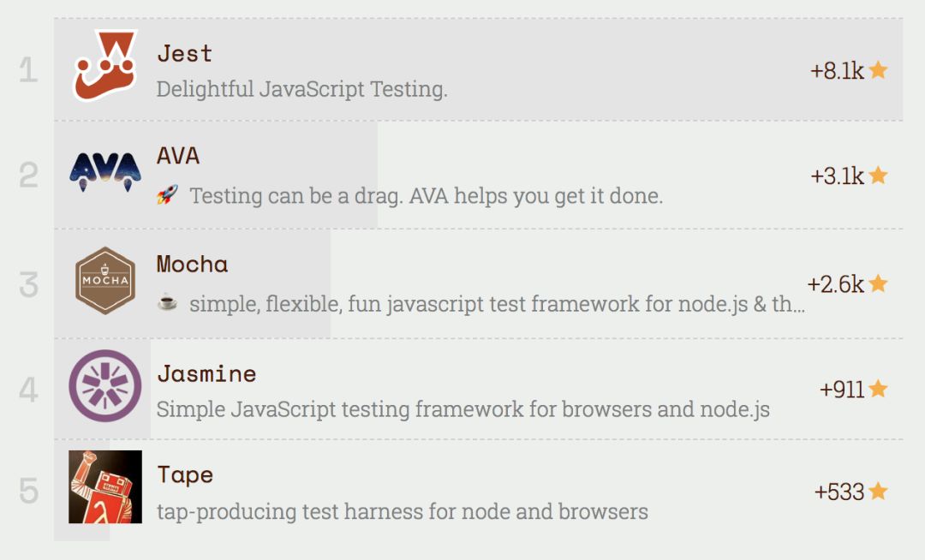Click the star icon beside +3.1k
The image size is (925, 560).
point(878,176)
